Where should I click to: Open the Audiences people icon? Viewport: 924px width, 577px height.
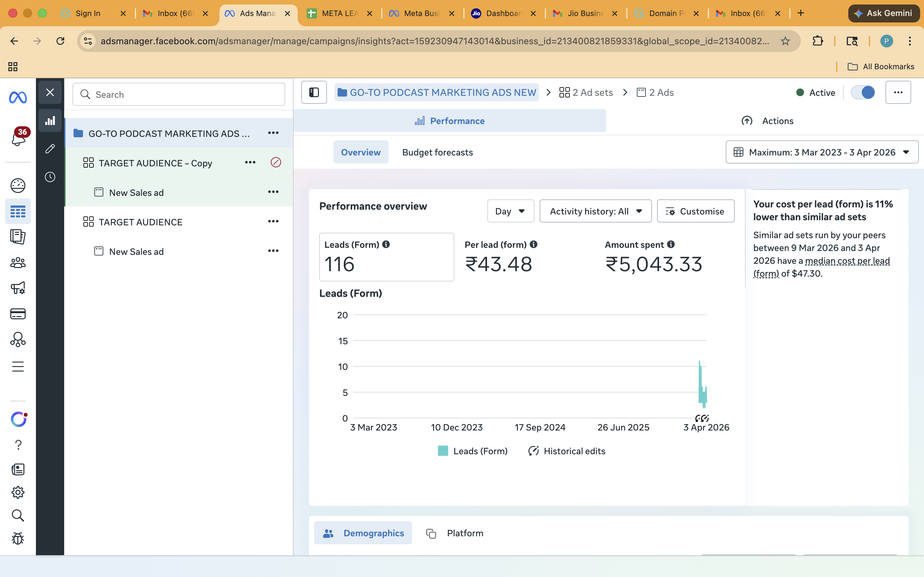point(18,263)
